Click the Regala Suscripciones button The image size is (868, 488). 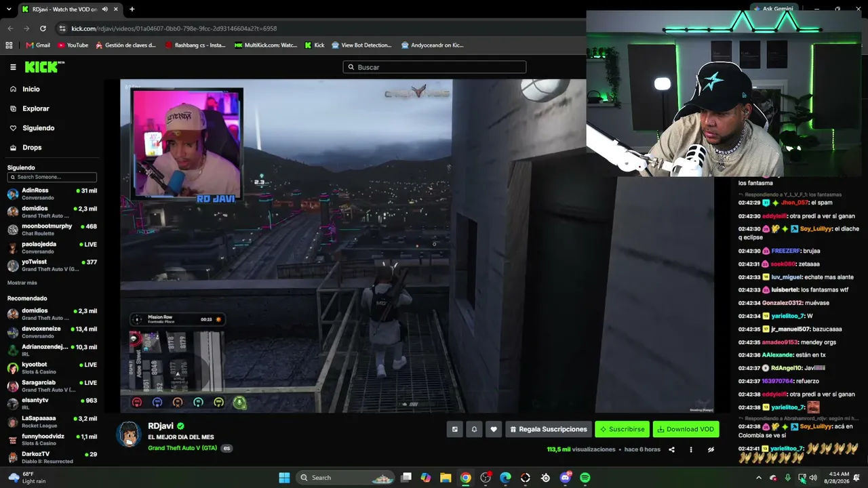tap(549, 429)
